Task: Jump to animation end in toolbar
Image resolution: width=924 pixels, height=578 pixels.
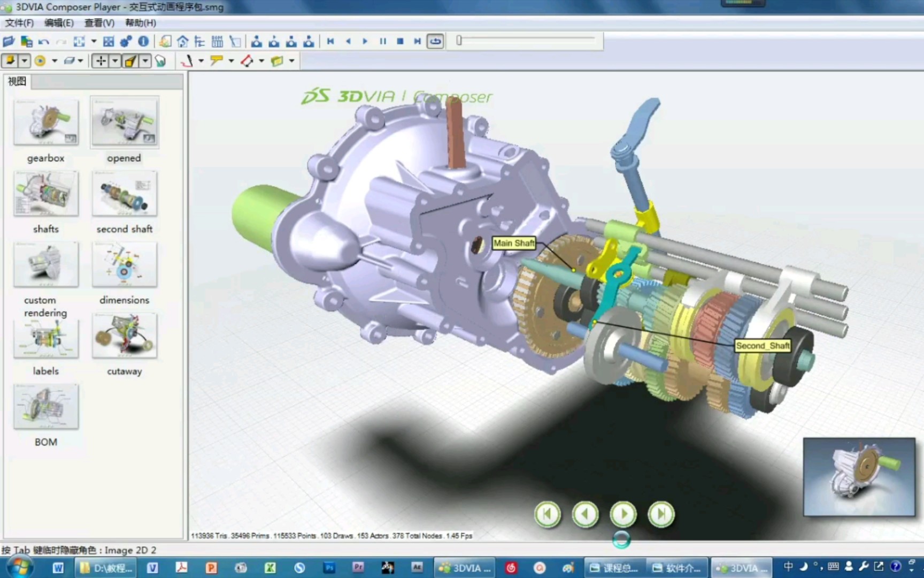Action: click(418, 41)
